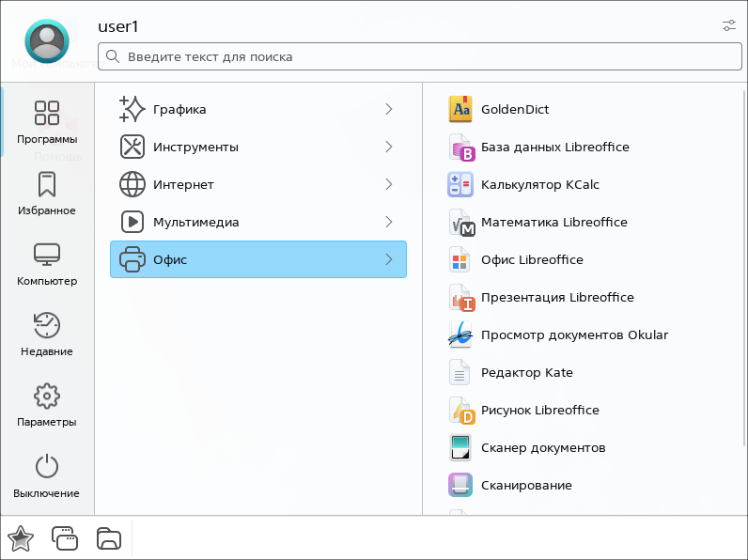
Task: Click the Выключение power button
Action: pos(47,476)
